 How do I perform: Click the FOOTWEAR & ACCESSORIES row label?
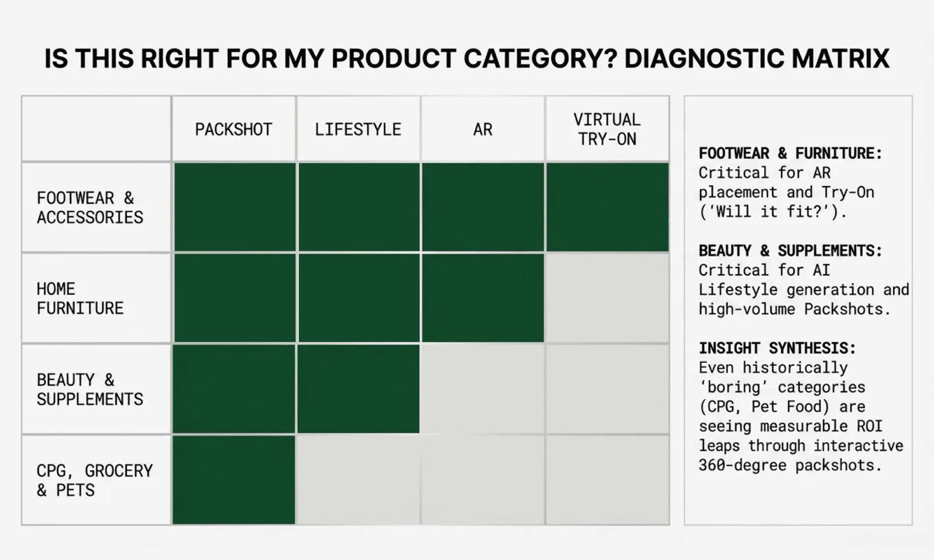(90, 208)
